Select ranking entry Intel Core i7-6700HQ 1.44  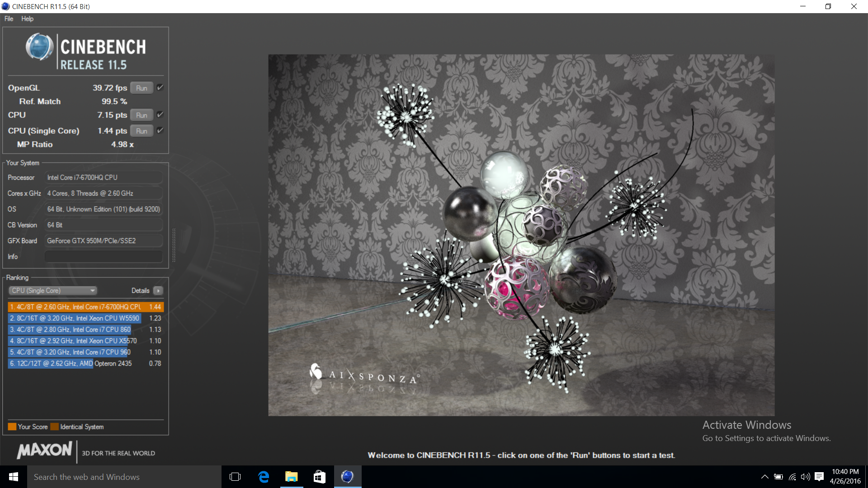coord(85,307)
